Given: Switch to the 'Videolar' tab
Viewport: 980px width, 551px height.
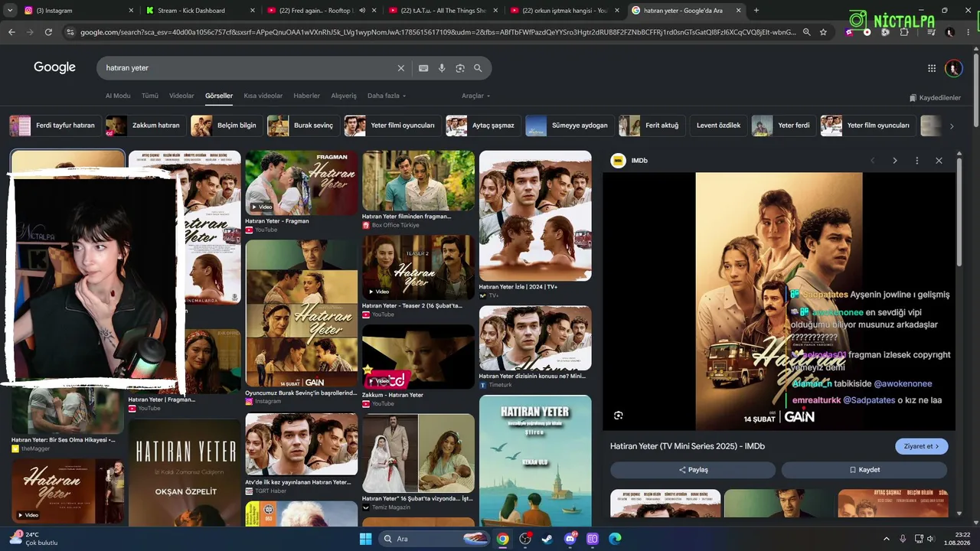Looking at the screenshot, I should (x=181, y=96).
